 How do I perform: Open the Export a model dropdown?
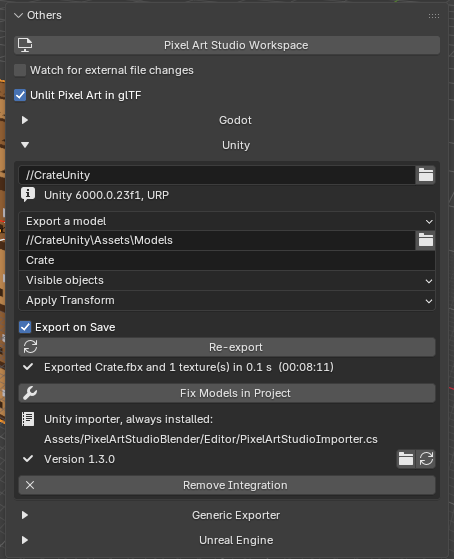[227, 221]
